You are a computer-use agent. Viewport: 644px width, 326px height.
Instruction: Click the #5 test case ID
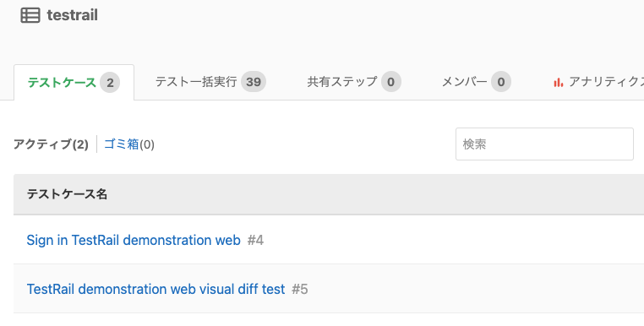pyautogui.click(x=300, y=289)
